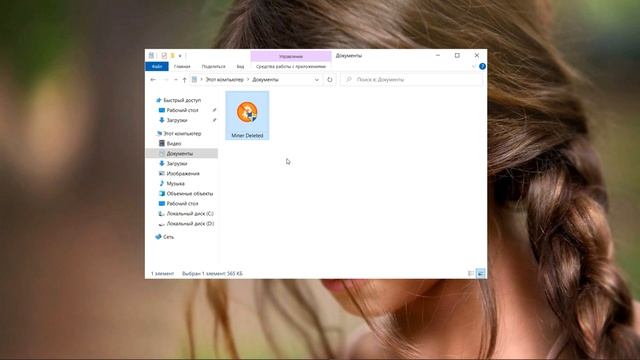Open pinned Рабочий стол under Быстрый доступ
Image resolution: width=640 pixels, height=360 pixels.
click(182, 110)
